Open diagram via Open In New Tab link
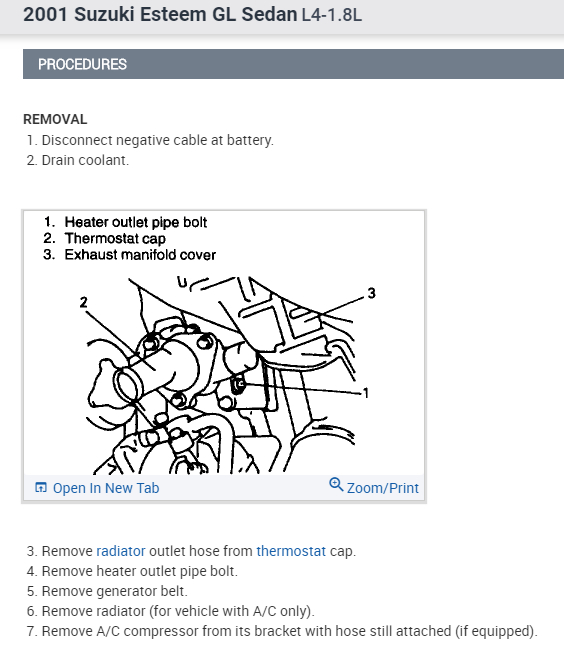The height and width of the screenshot is (651, 564). coord(106,488)
